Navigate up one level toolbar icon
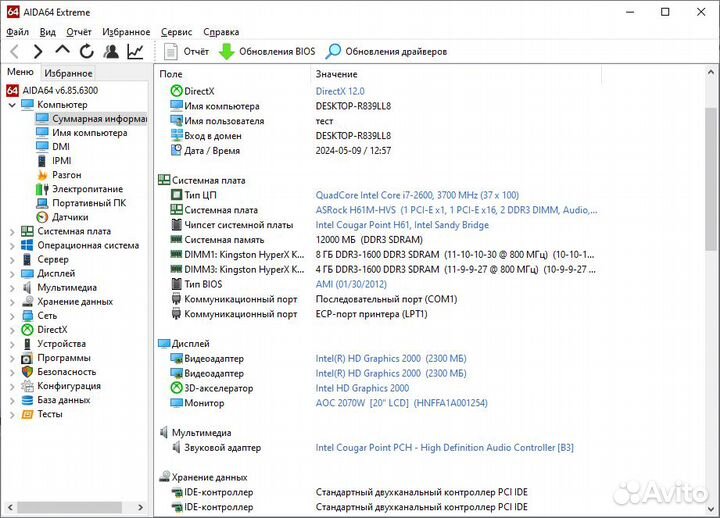Image resolution: width=720 pixels, height=518 pixels. 62,51
